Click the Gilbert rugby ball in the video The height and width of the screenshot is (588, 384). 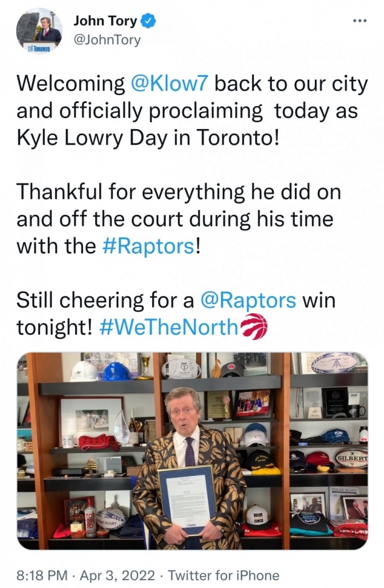[351, 458]
